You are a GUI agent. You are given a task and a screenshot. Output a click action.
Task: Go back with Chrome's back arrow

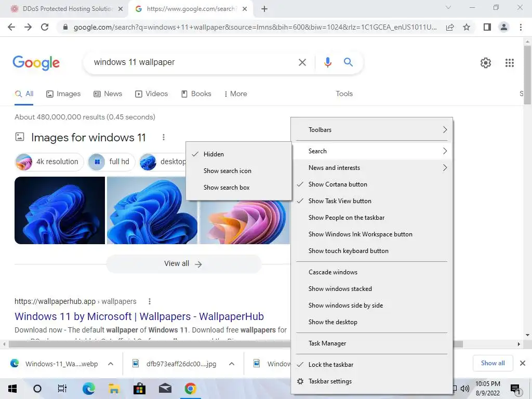click(x=11, y=27)
